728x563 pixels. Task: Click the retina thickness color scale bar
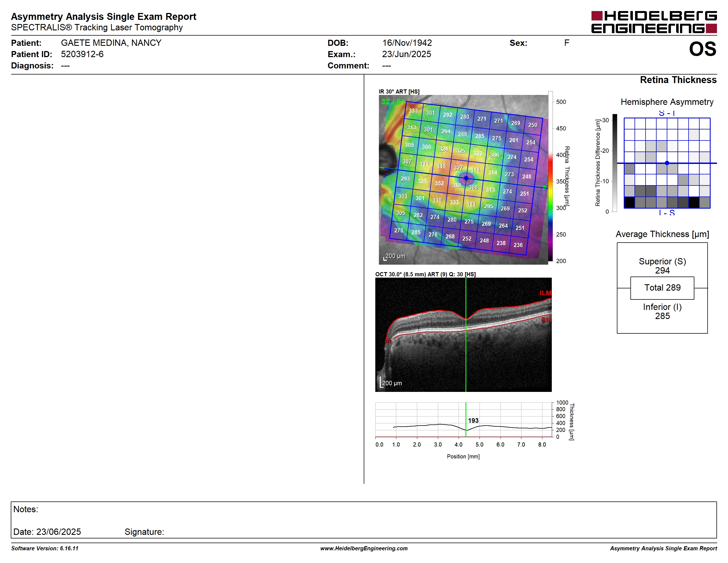[550, 176]
